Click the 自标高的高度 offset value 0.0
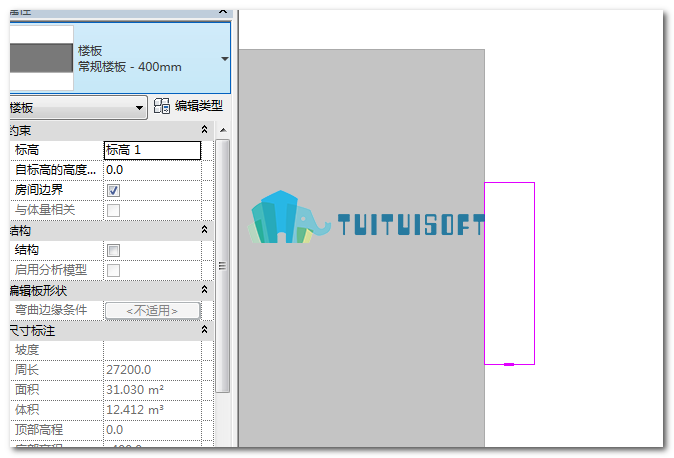Screen dimensions: 674x458 153,170
